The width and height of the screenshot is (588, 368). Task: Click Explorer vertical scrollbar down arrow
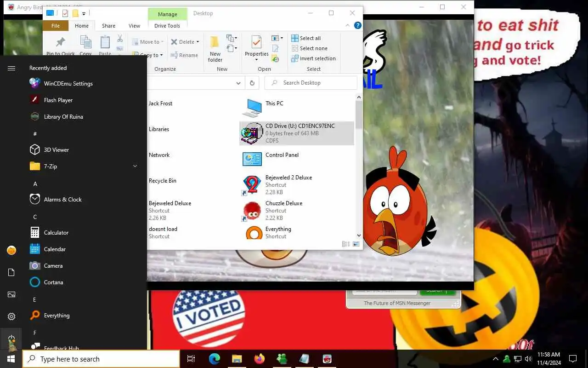pyautogui.click(x=359, y=236)
